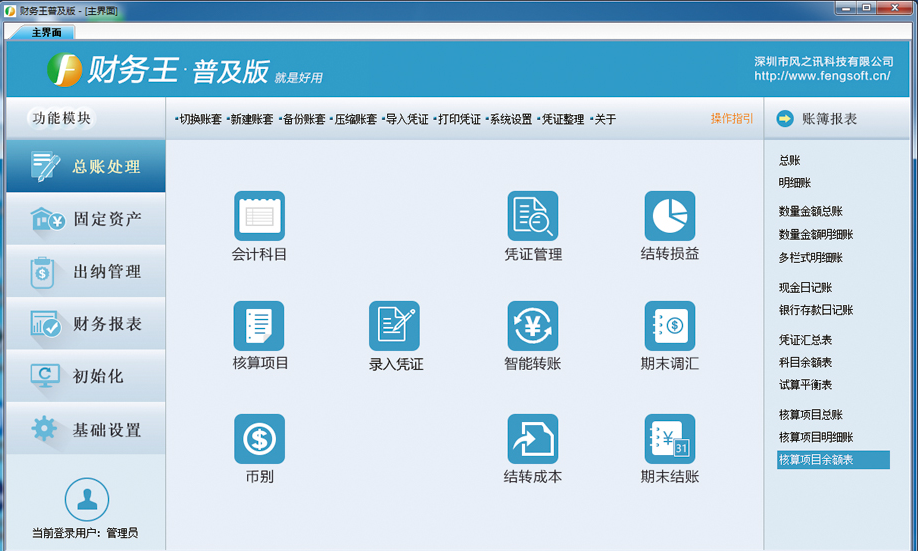918x551 pixels.
Task: Open the 出纳管理 module
Action: [x=85, y=272]
